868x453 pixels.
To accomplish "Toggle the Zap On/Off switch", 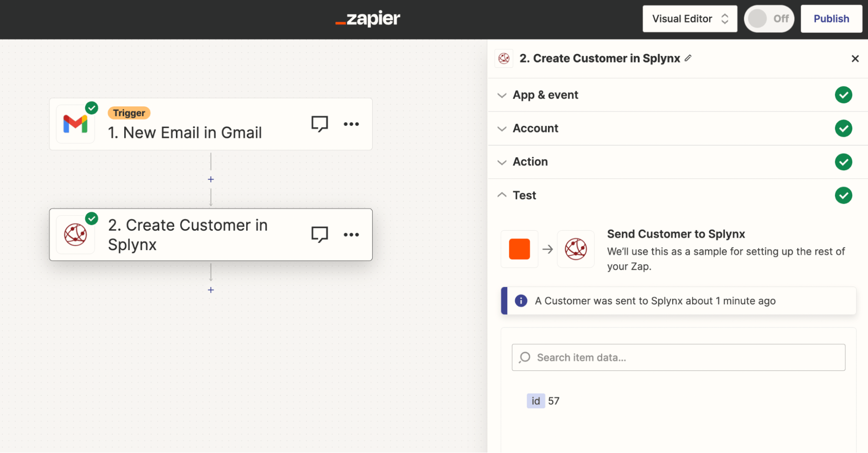I will tap(769, 19).
